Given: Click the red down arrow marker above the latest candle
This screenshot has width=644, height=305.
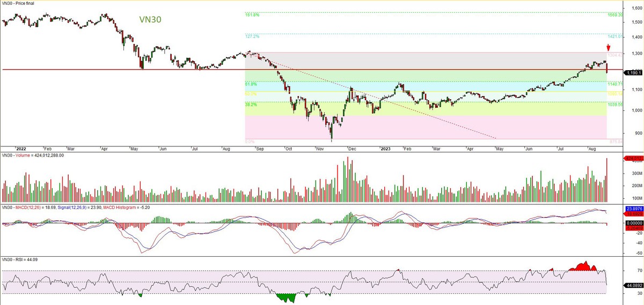Looking at the screenshot, I should coord(608,47).
